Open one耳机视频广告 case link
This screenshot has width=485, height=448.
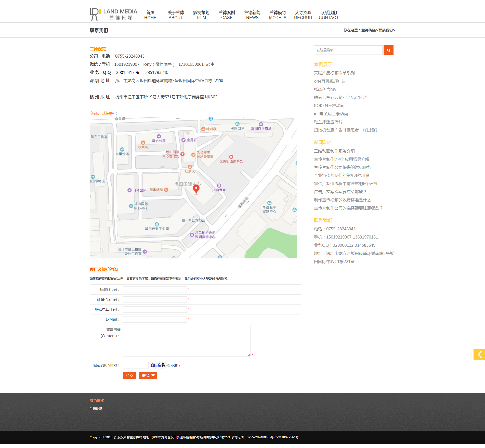pos(330,81)
